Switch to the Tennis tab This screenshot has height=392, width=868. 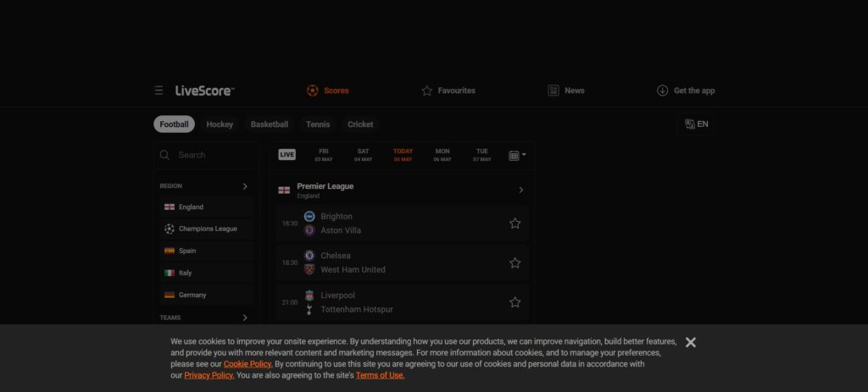coord(318,124)
